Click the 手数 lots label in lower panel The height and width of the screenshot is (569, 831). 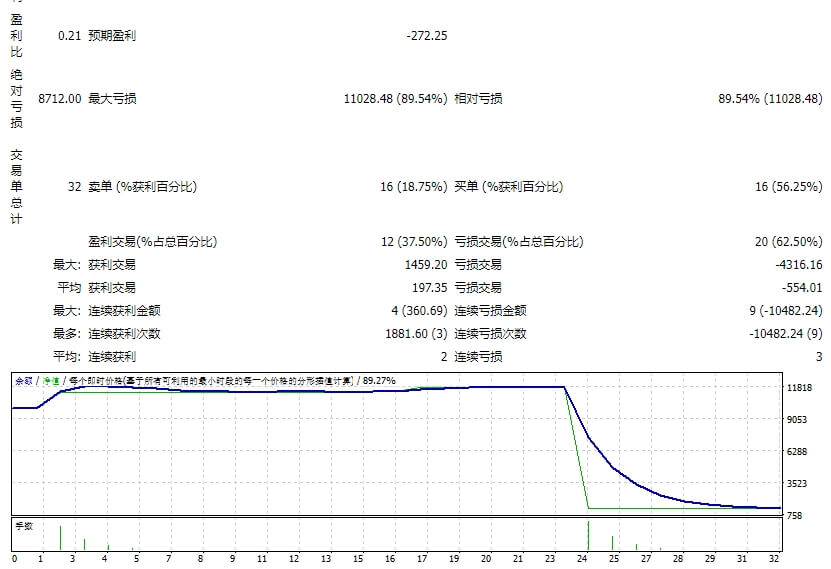pos(24,526)
